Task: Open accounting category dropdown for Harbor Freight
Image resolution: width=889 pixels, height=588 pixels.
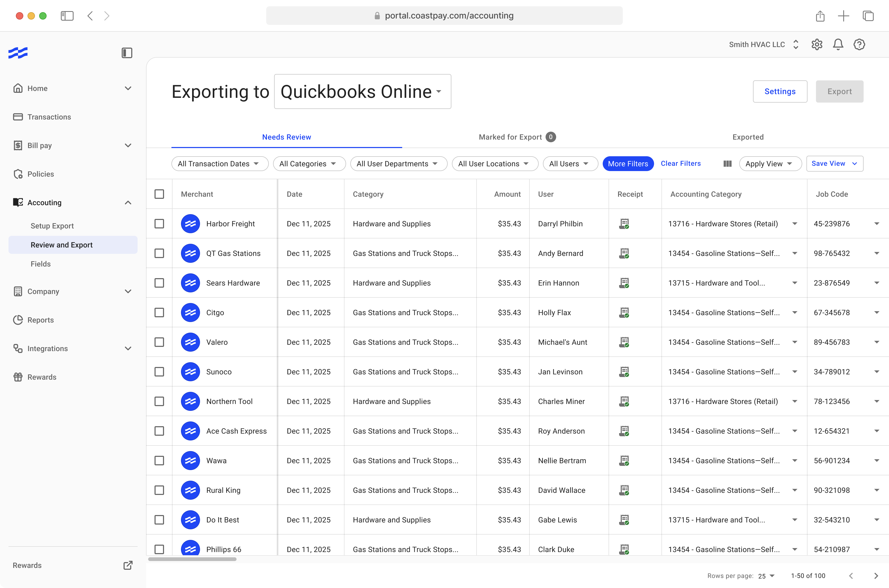Action: tap(795, 223)
